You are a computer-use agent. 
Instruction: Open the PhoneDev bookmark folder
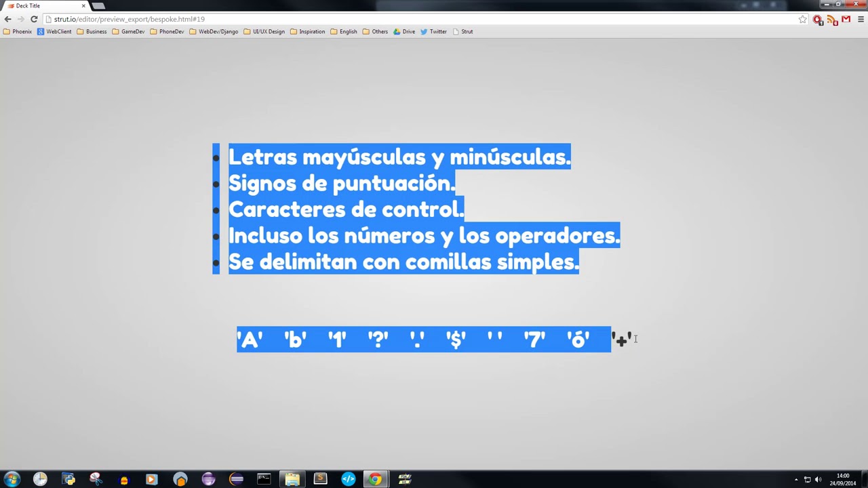(167, 31)
